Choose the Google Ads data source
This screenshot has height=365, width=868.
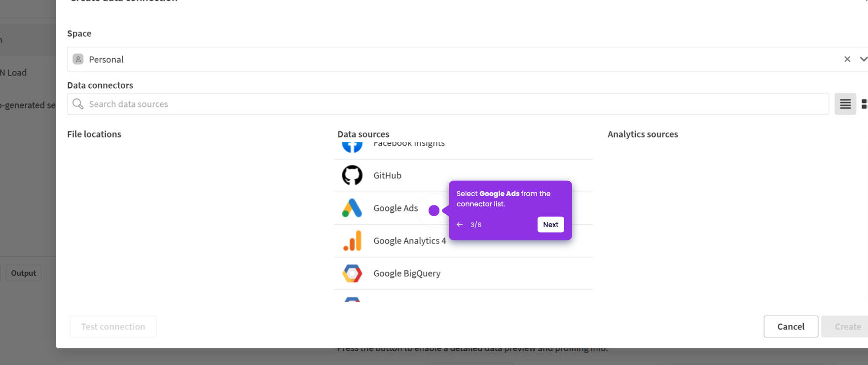(x=464, y=208)
